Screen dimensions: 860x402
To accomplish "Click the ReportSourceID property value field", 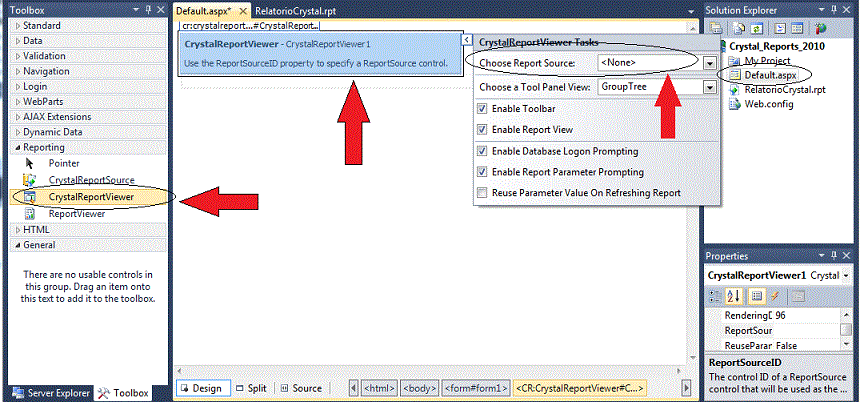I will click(x=806, y=331).
